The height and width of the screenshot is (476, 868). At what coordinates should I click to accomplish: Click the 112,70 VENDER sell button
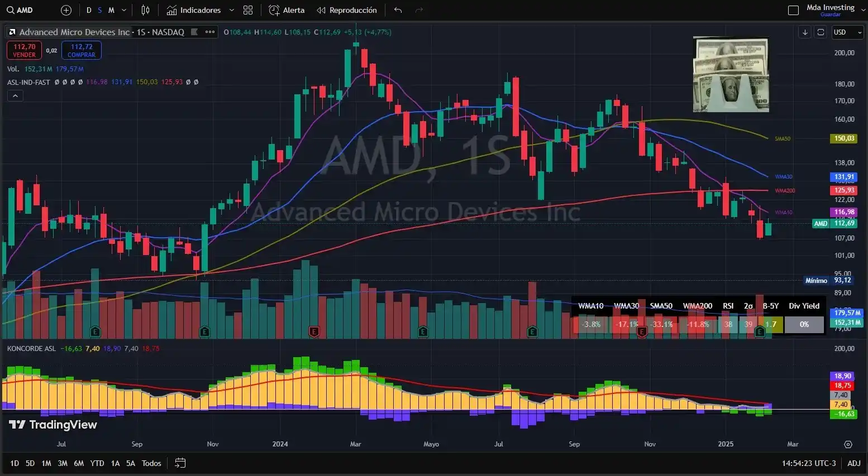pyautogui.click(x=25, y=50)
